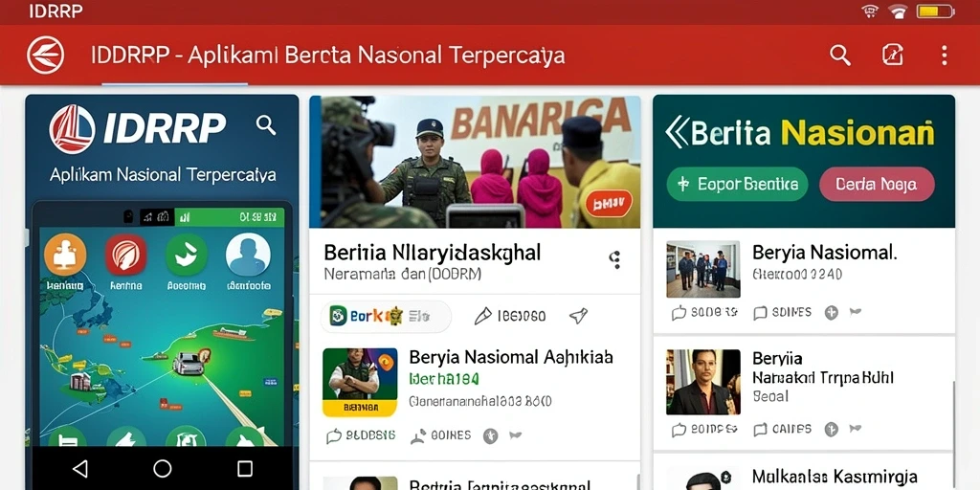Image resolution: width=980 pixels, height=490 pixels.
Task: Click the BANARIGA hero news image
Action: pos(475,162)
